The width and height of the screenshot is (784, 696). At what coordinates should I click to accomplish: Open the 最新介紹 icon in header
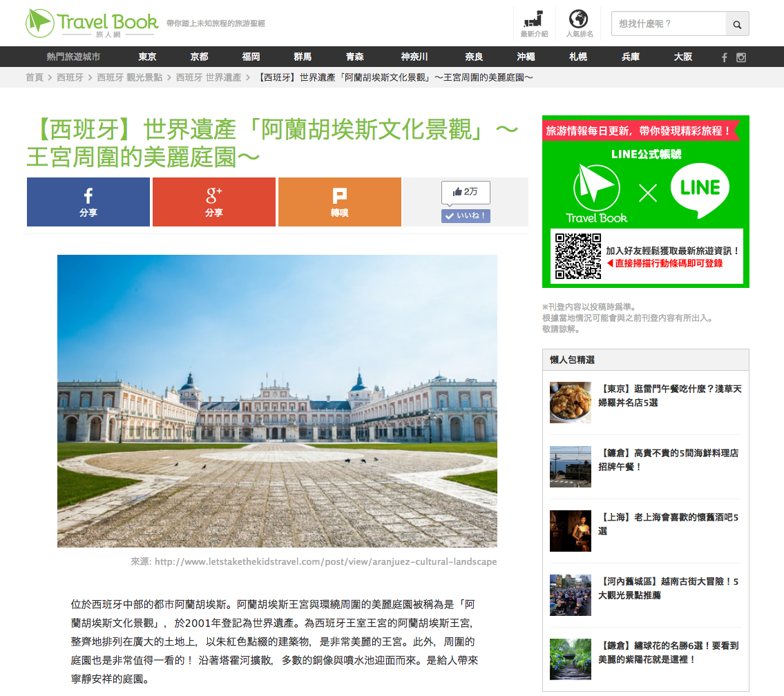(534, 23)
